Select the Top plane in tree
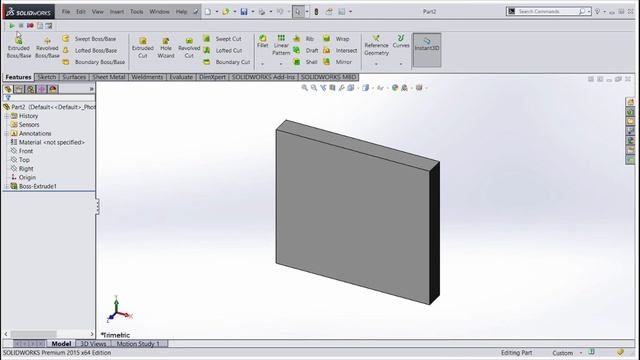 20,160
